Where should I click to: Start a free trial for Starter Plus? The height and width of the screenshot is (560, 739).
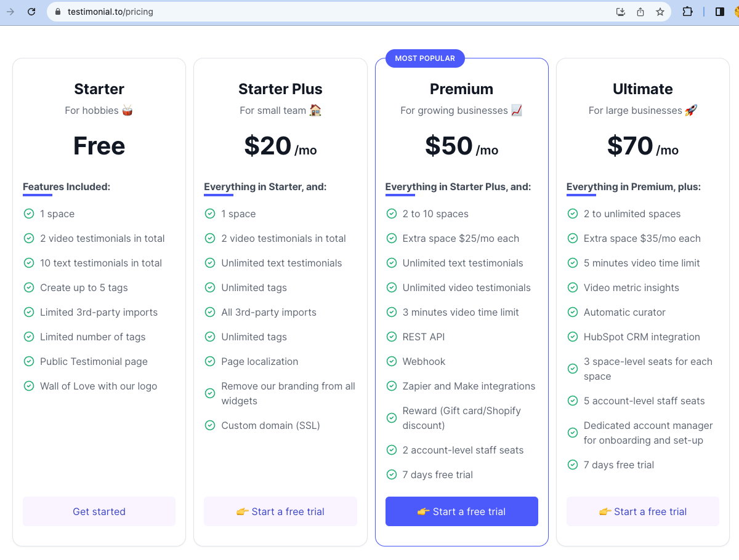click(x=280, y=511)
